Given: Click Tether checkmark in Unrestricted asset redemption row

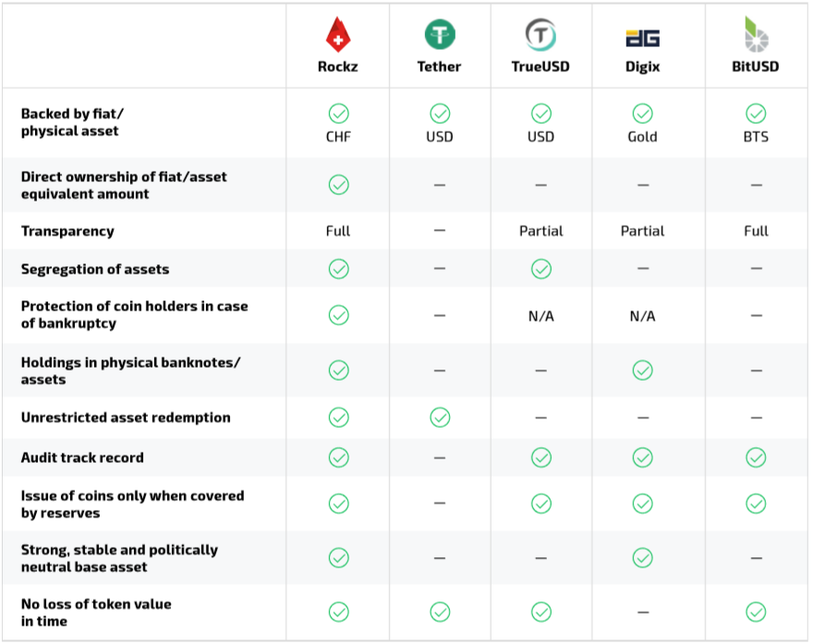Looking at the screenshot, I should pos(440,418).
